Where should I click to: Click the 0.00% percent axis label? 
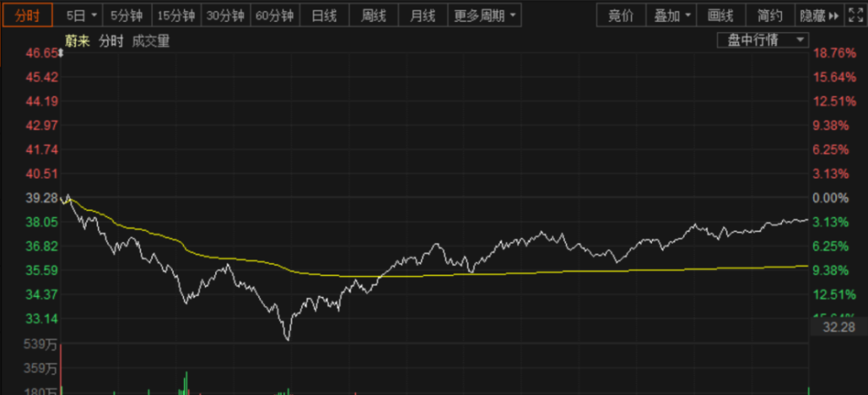[x=832, y=198]
